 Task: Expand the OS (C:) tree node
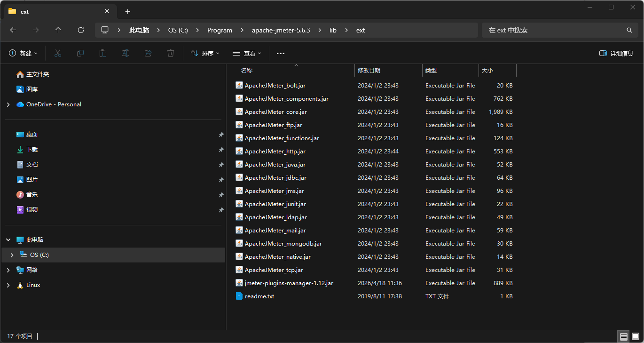[12, 255]
